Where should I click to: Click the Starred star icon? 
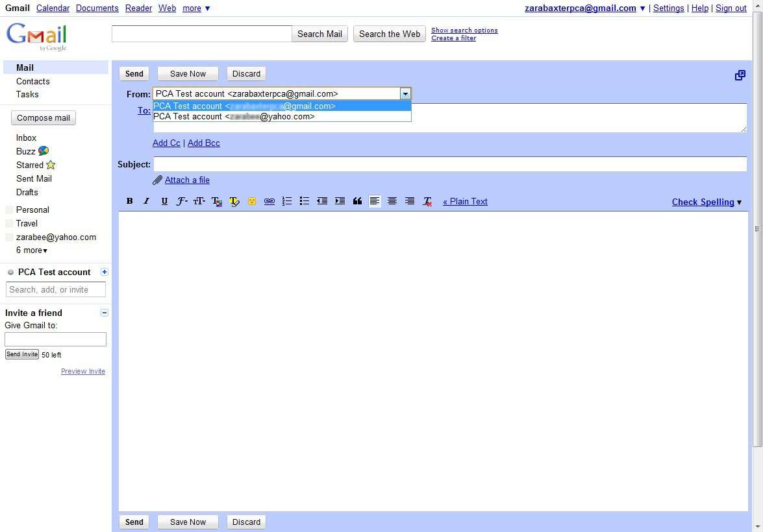[51, 165]
